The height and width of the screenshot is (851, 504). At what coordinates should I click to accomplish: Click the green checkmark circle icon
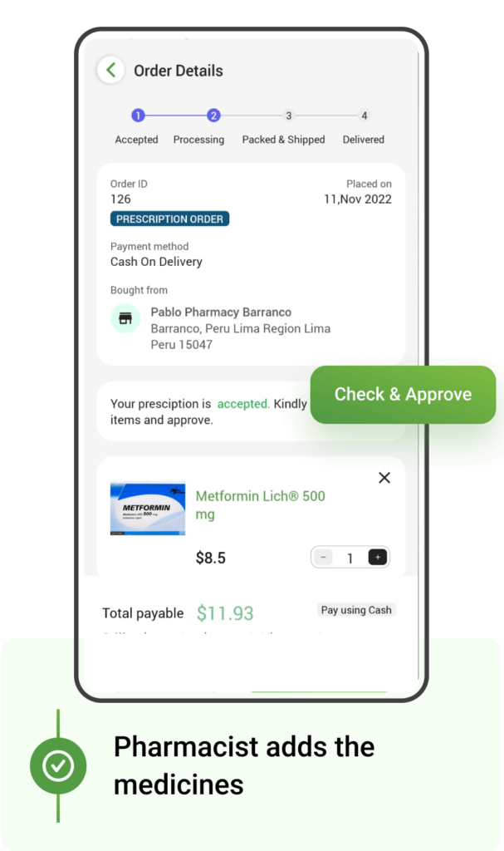58,765
